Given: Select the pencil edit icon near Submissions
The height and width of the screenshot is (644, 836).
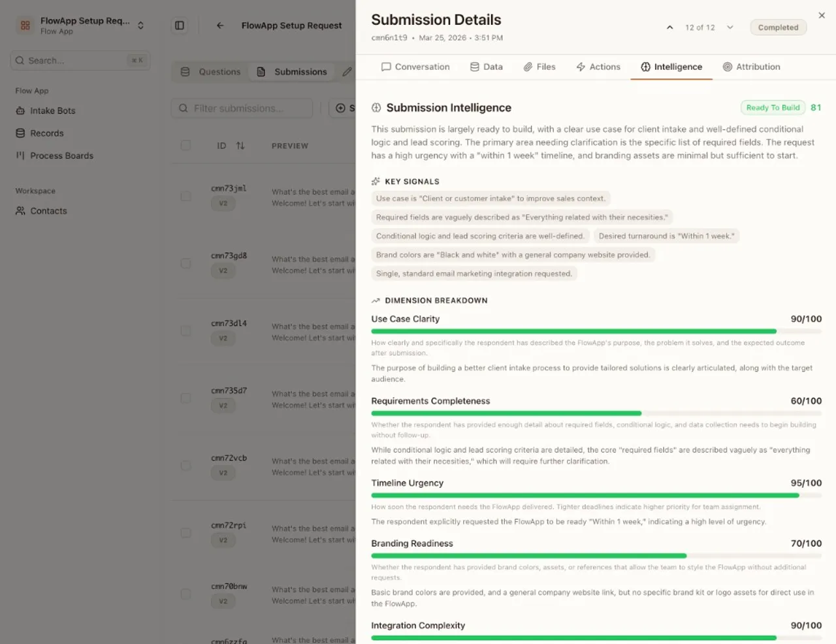Looking at the screenshot, I should coord(347,72).
